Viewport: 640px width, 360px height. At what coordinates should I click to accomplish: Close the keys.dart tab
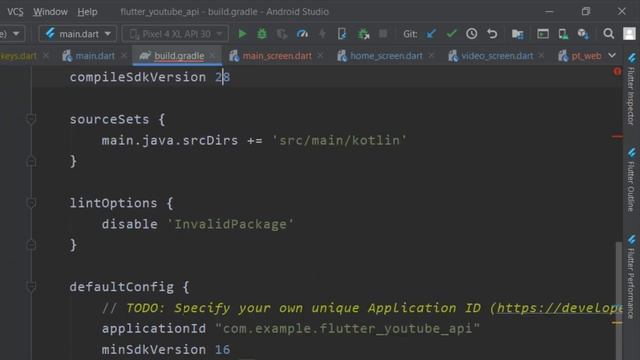click(x=46, y=56)
